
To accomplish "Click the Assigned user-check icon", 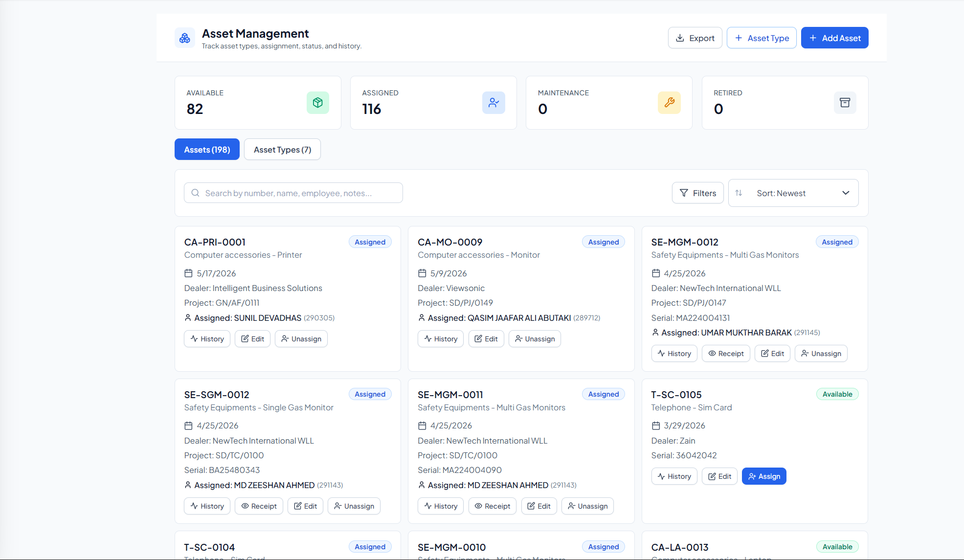I will [x=493, y=103].
